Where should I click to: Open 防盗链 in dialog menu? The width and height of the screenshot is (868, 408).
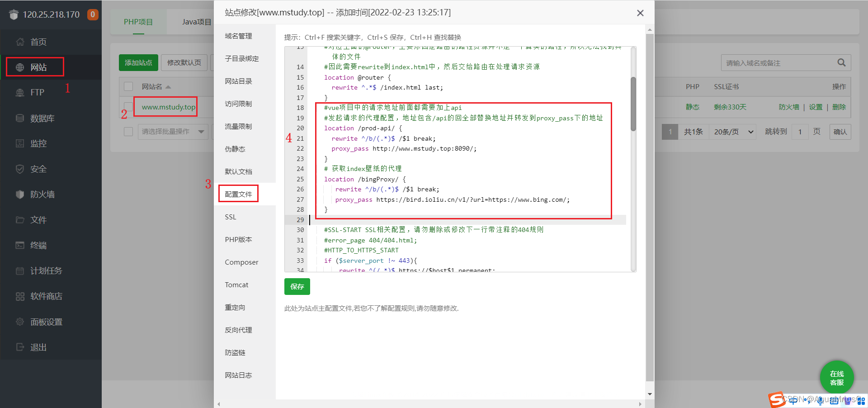pos(245,352)
